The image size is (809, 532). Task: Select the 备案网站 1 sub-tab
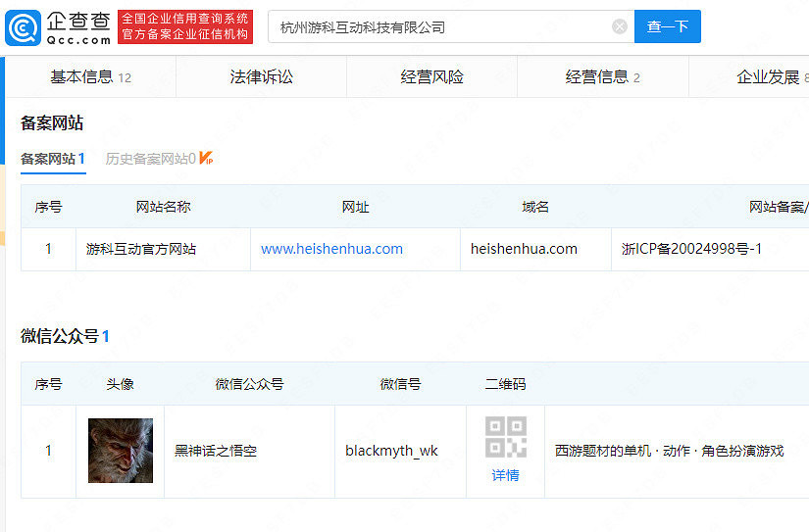pyautogui.click(x=53, y=158)
